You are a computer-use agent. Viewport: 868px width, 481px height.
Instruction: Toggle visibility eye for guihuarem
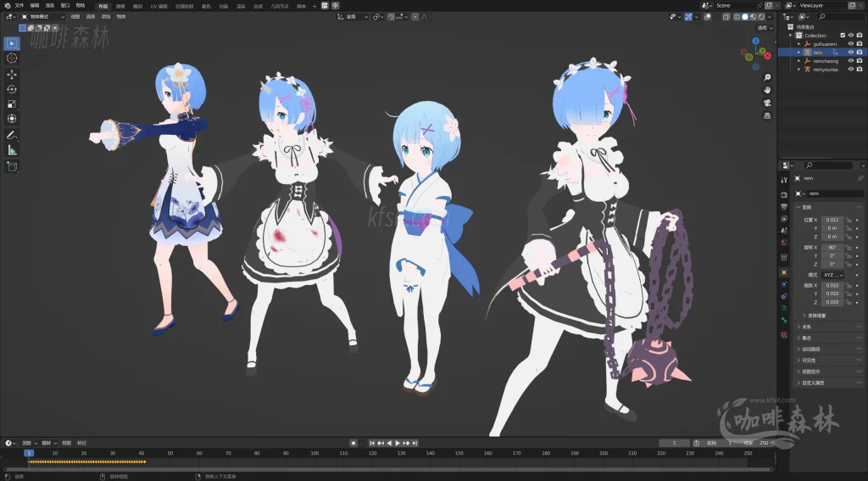pyautogui.click(x=851, y=44)
